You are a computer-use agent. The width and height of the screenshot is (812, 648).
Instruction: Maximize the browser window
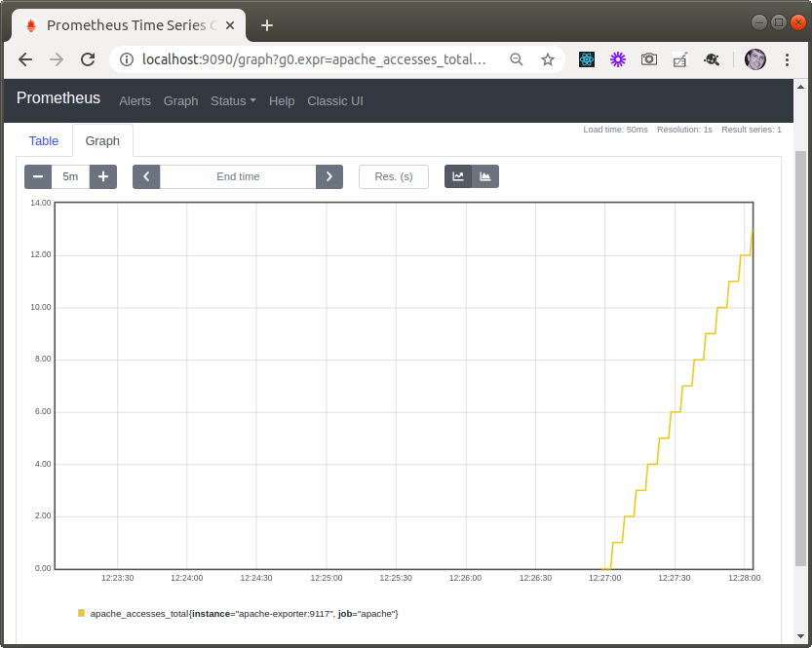click(x=778, y=22)
